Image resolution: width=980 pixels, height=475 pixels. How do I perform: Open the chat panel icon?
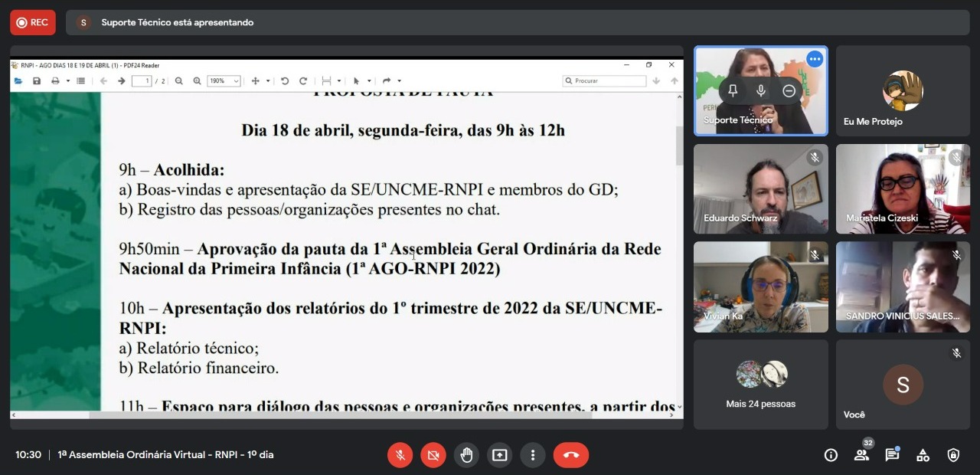pos(892,455)
